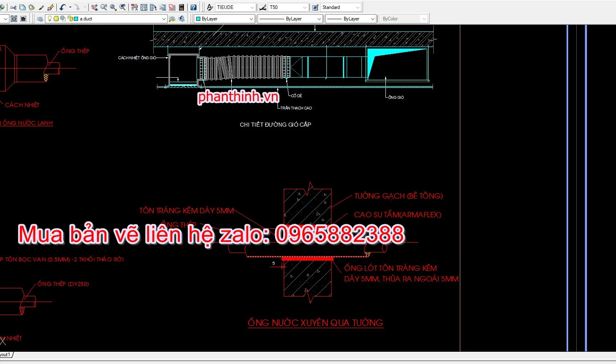The width and height of the screenshot is (616, 364).
Task: Click the cyan color square of a.duct
Action: tap(76, 19)
